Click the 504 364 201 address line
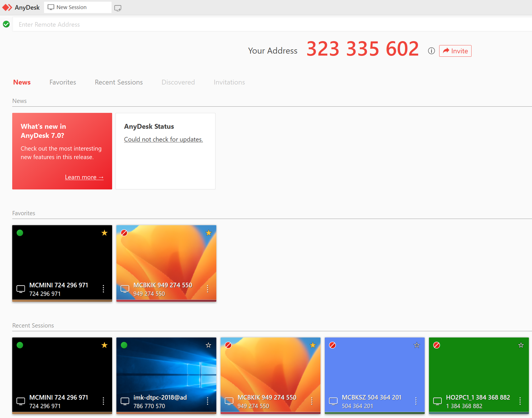 coord(357,406)
